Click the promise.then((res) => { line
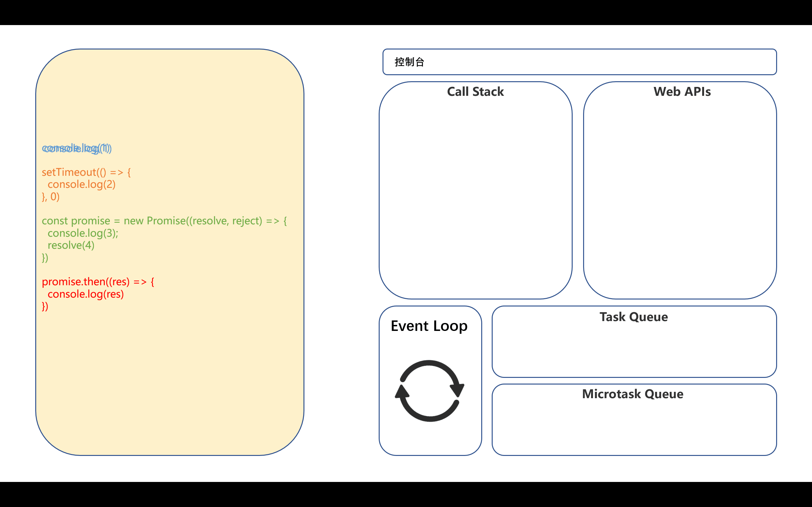This screenshot has width=812, height=507. [x=98, y=282]
